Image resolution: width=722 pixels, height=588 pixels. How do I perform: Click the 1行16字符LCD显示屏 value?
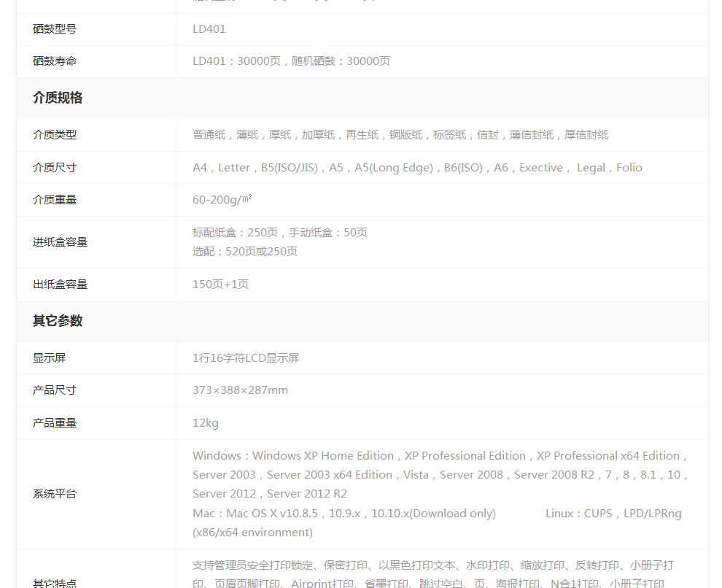246,358
